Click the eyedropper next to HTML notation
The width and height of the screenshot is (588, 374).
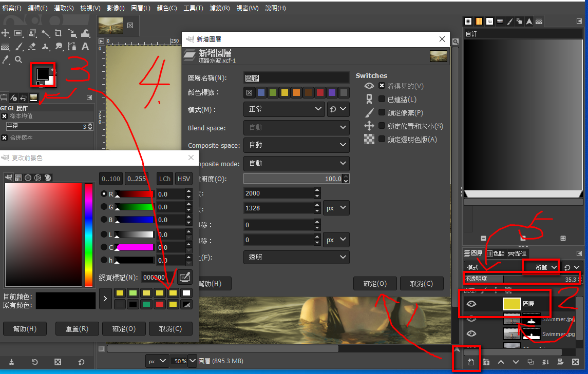pos(184,277)
